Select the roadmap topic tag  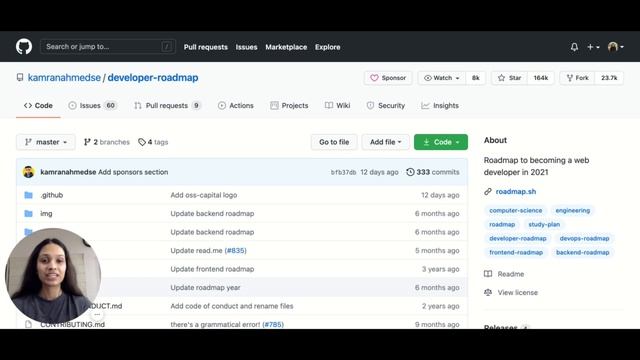502,224
